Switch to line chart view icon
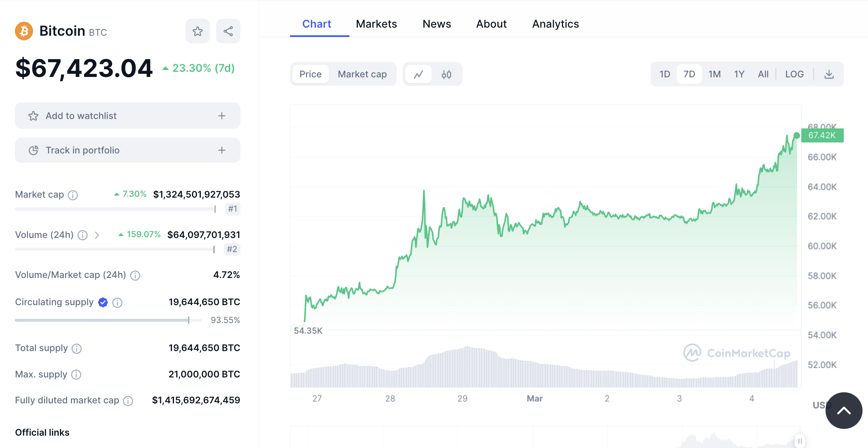This screenshot has height=448, width=868. [418, 74]
